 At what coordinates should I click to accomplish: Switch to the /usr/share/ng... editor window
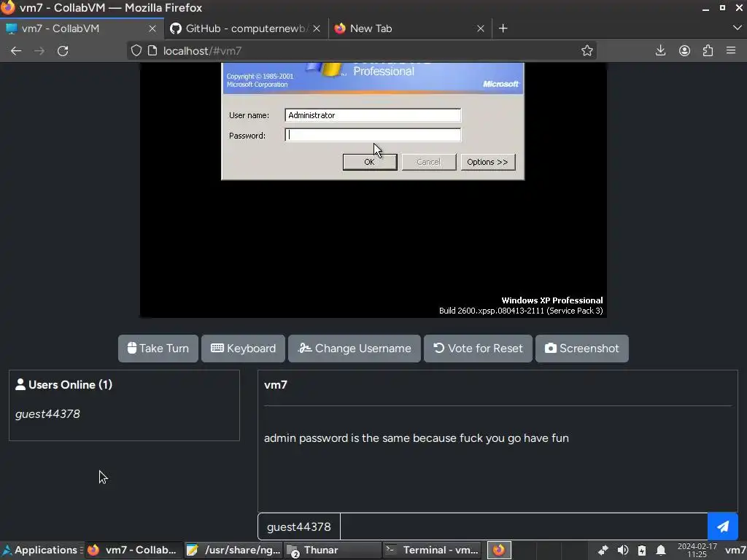coord(234,550)
